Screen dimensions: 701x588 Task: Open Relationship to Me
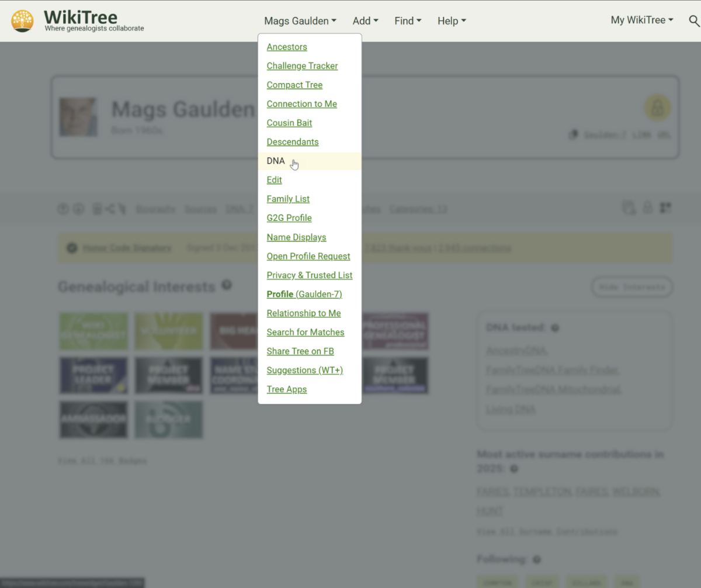(304, 313)
